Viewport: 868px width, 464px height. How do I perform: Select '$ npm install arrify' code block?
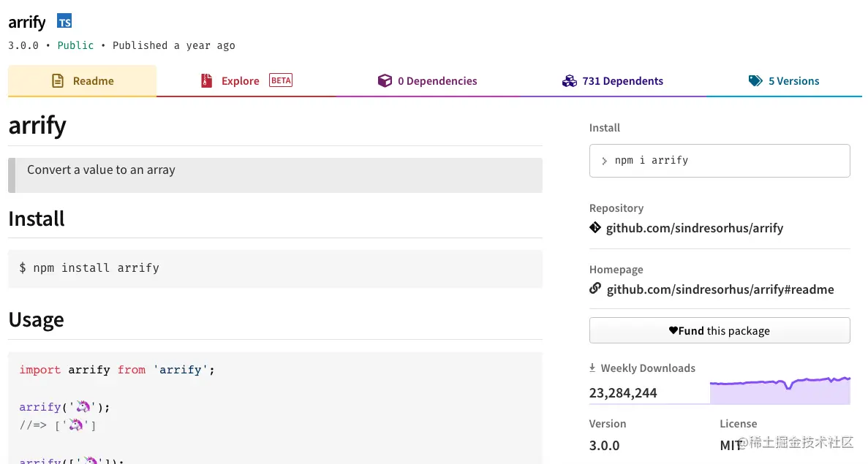[x=275, y=268]
